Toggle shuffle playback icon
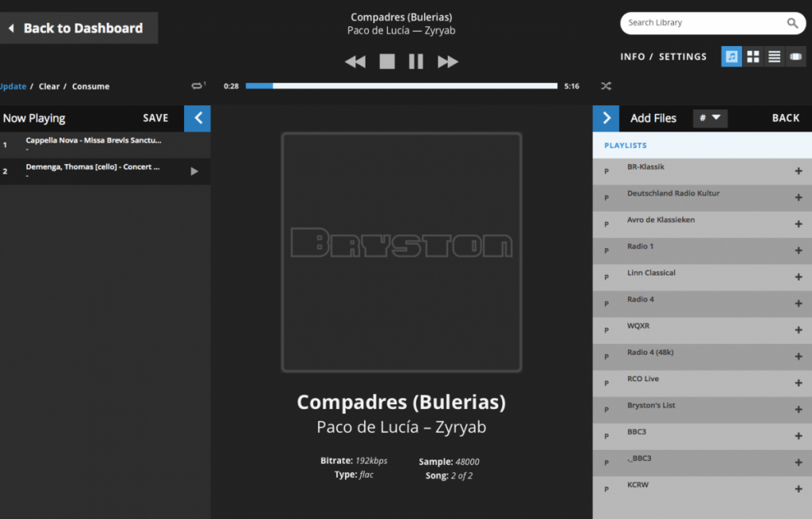 (x=606, y=86)
